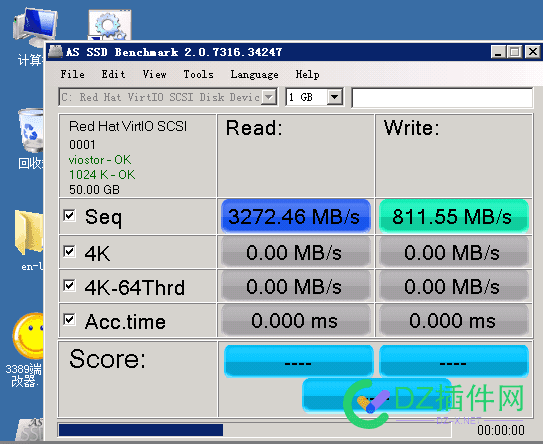This screenshot has width=543, height=444.
Task: Click the Red Hat VirtIO SCSI device name
Action: click(x=128, y=126)
